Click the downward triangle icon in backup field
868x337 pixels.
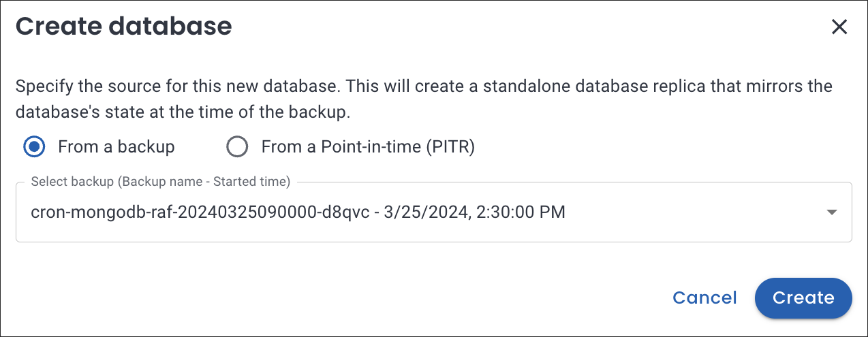[x=831, y=212]
